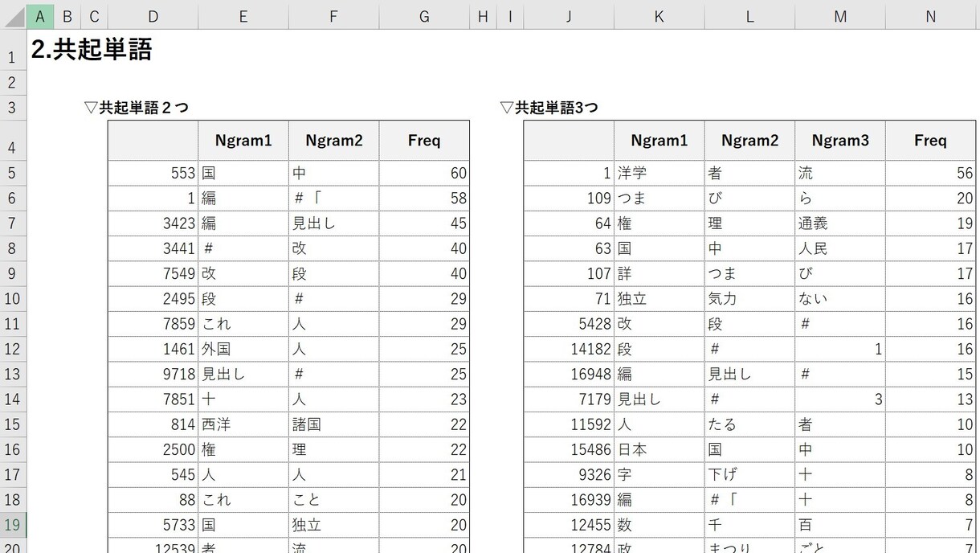Viewport: 980px width, 553px height.
Task: Select column M header
Action: click(x=840, y=16)
